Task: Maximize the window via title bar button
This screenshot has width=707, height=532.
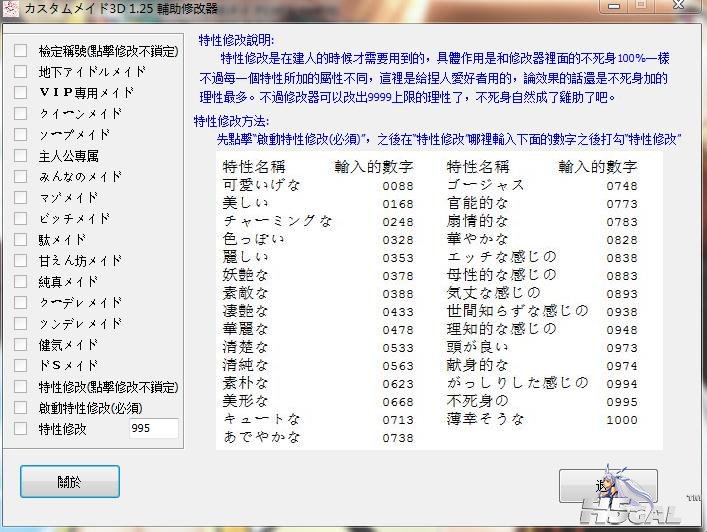Action: (641, 5)
